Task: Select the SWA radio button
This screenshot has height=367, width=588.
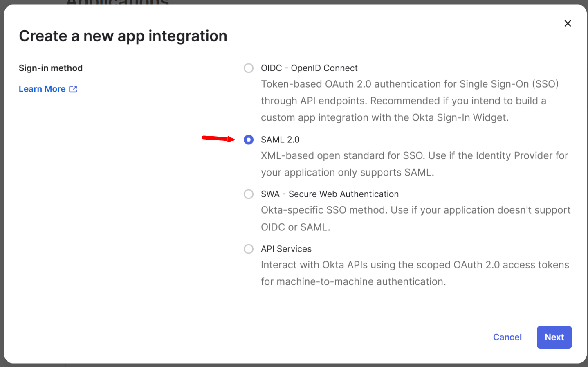Action: coord(249,194)
